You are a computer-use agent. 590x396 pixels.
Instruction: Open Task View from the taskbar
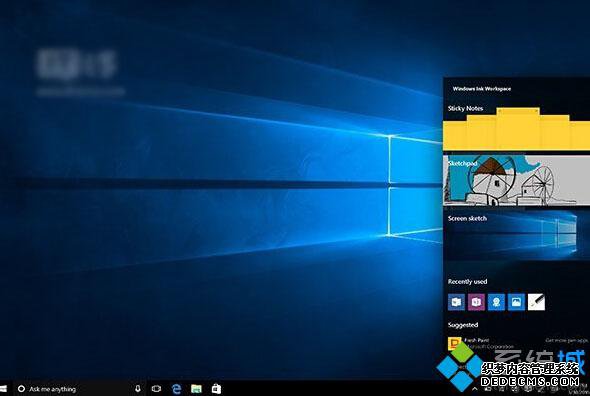click(x=156, y=388)
